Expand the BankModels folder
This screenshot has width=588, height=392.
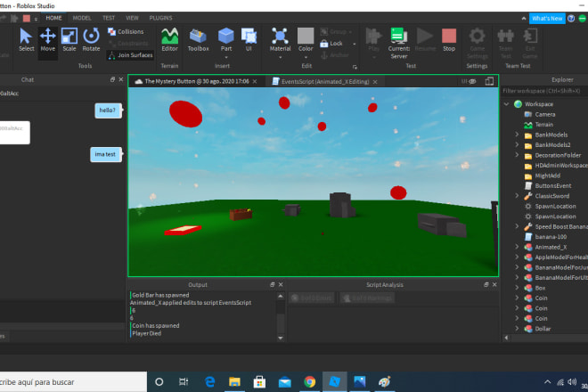517,135
